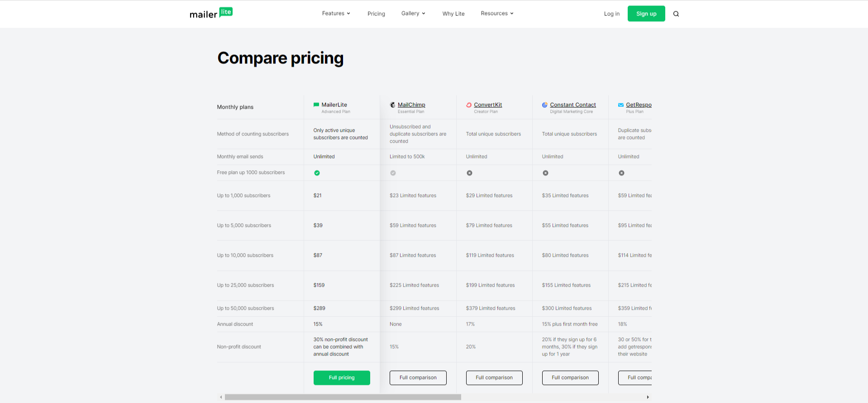The image size is (868, 403).
Task: Click ConvertKit's free plan cross mark
Action: pyautogui.click(x=469, y=173)
